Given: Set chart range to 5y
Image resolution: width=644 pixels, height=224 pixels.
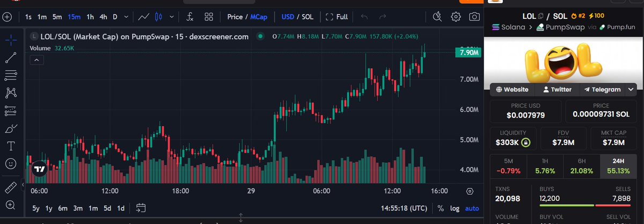Looking at the screenshot, I should click(35, 208).
